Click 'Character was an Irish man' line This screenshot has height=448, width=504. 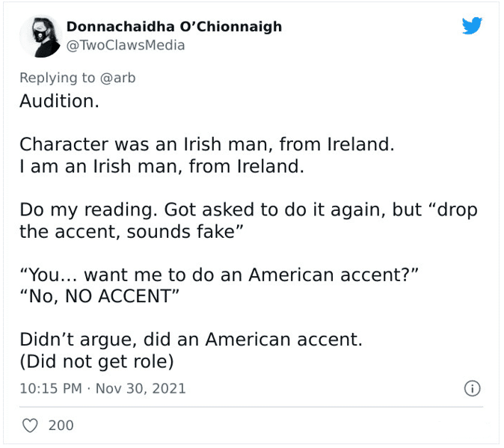pos(206,144)
